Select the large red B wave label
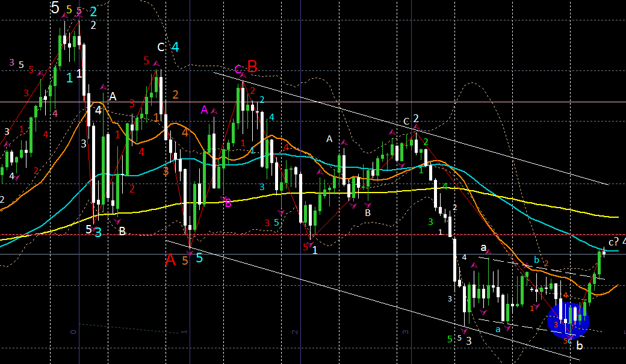626x364 pixels. coord(252,66)
